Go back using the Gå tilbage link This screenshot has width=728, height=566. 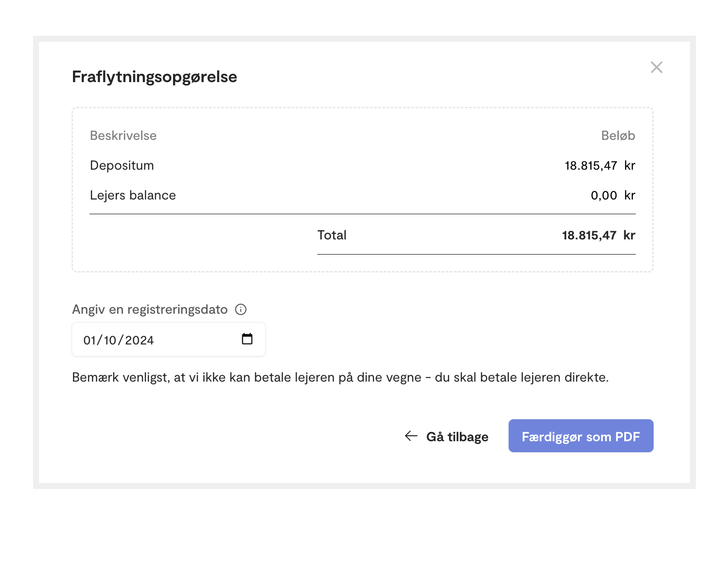coord(446,436)
